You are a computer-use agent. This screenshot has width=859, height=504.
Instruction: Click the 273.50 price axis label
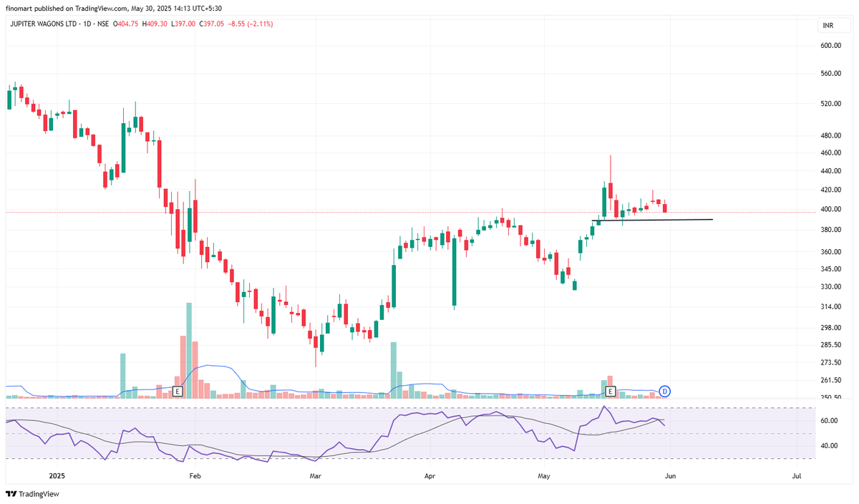tap(830, 362)
